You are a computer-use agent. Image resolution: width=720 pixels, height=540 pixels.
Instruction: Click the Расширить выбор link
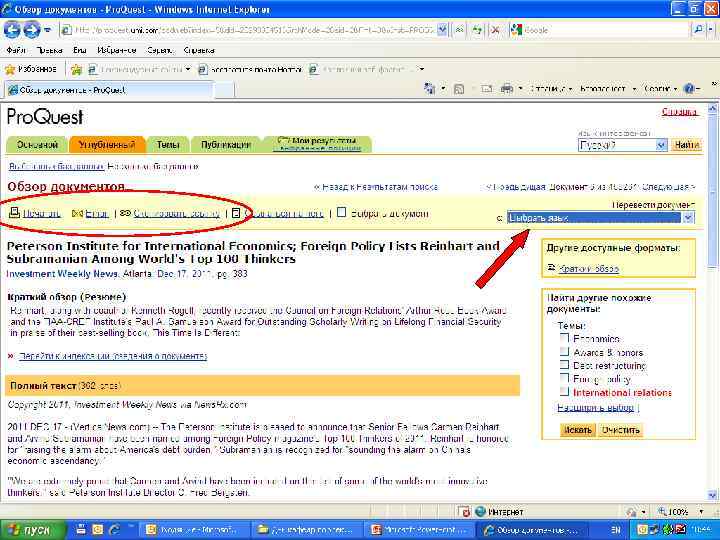coord(596,407)
